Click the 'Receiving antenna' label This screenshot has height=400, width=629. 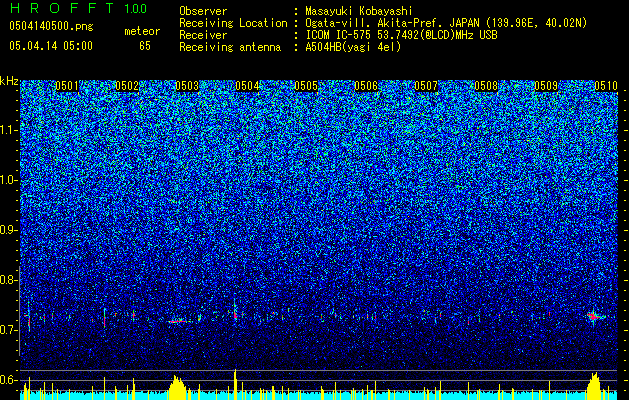[230, 47]
